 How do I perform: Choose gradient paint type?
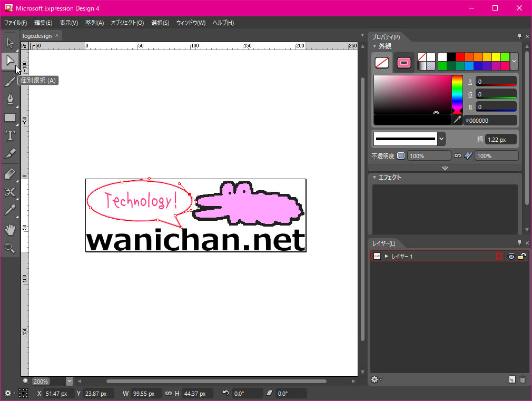coord(422,65)
